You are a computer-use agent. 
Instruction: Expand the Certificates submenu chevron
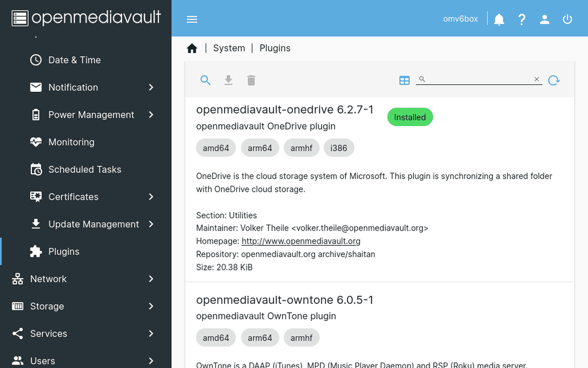[151, 197]
